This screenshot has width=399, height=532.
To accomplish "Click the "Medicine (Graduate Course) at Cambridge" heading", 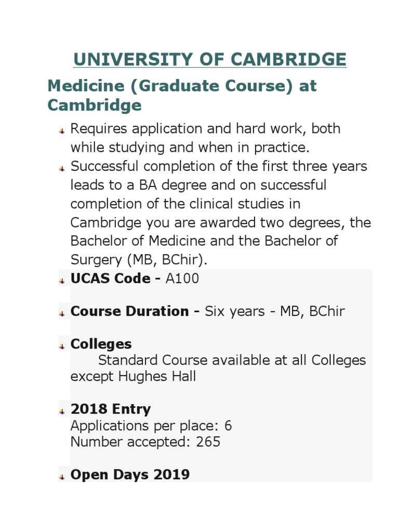I will point(182,96).
